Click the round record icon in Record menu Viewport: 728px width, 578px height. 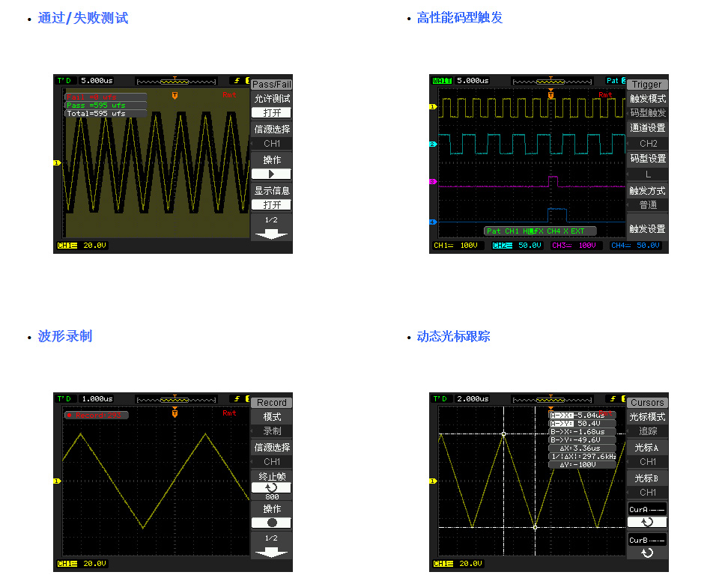click(x=271, y=523)
